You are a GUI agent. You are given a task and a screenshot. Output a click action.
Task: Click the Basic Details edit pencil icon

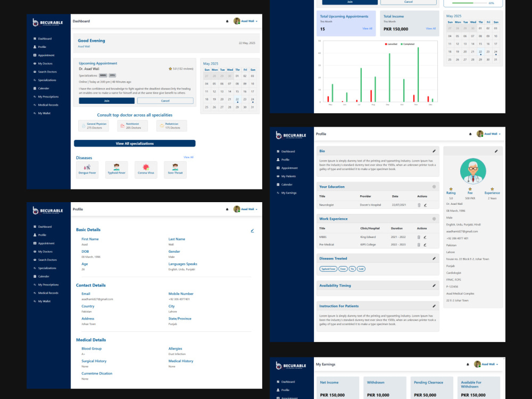[x=252, y=231]
